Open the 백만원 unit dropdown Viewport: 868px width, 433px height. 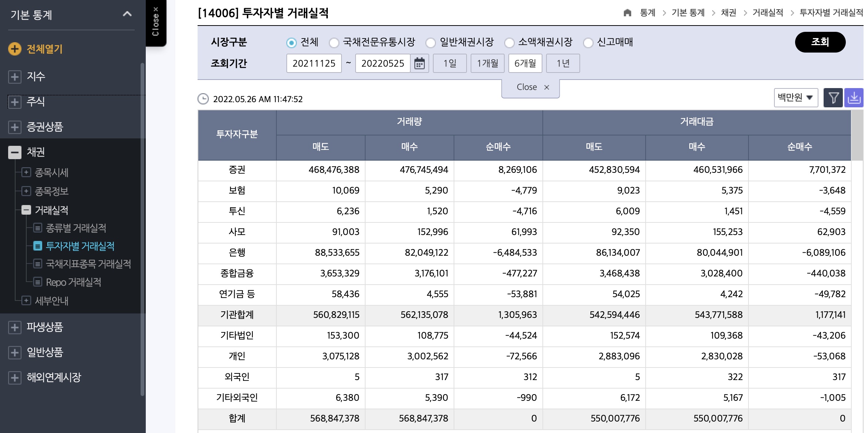[796, 98]
